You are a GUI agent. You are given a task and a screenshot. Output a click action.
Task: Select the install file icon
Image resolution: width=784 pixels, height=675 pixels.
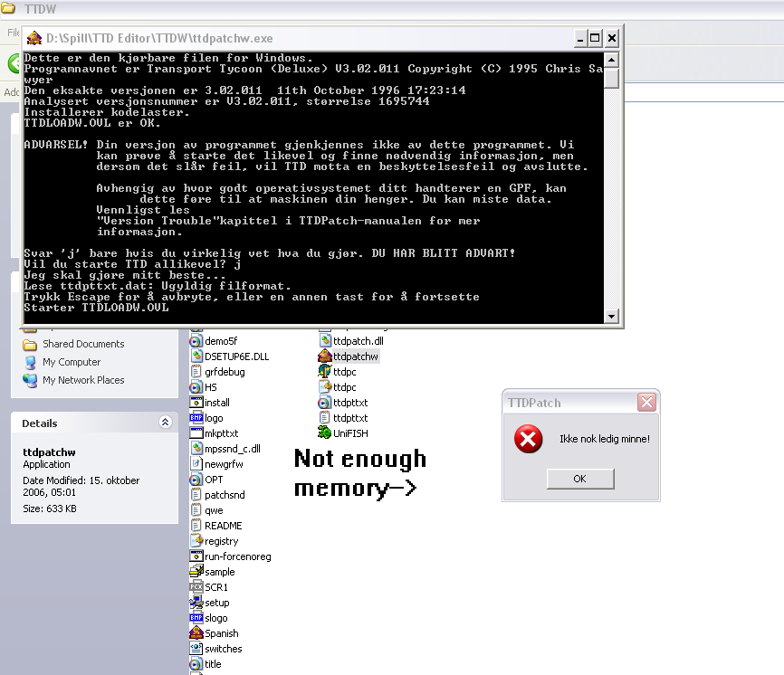click(196, 403)
